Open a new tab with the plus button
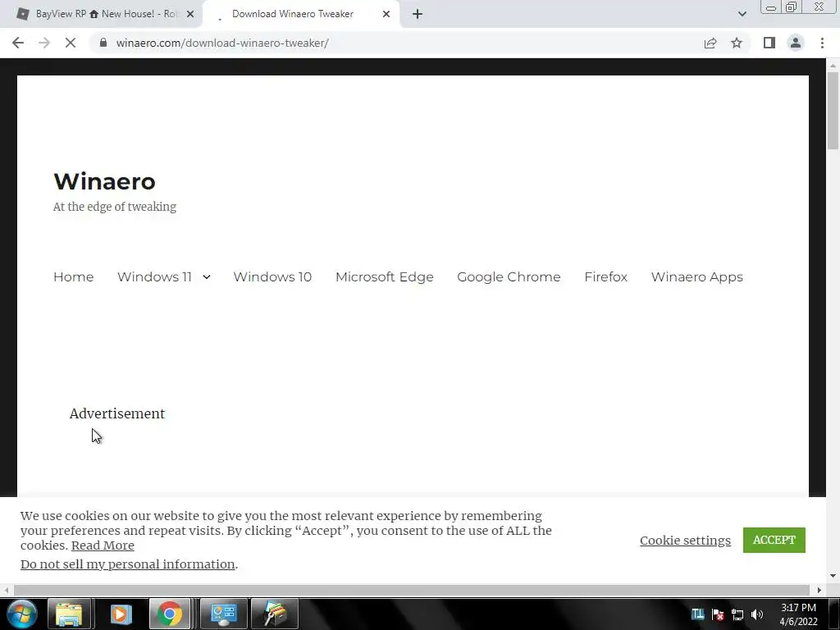This screenshot has height=630, width=840. [418, 14]
